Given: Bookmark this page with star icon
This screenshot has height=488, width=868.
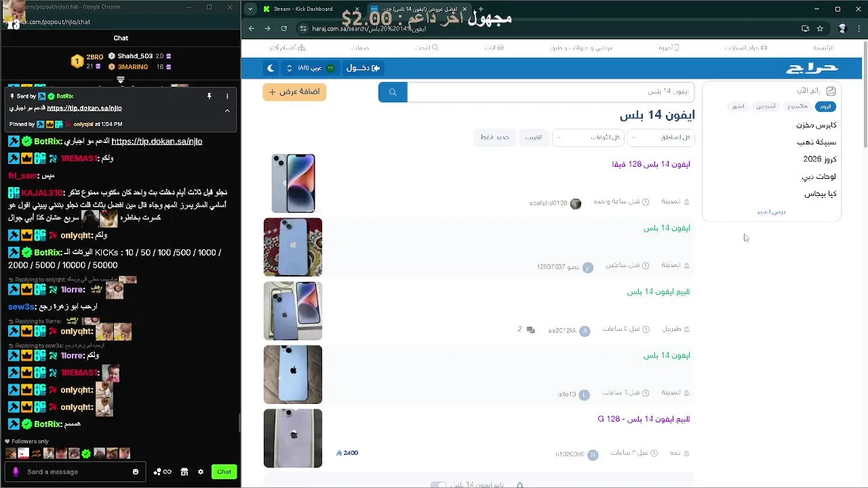Looking at the screenshot, I should [x=820, y=28].
